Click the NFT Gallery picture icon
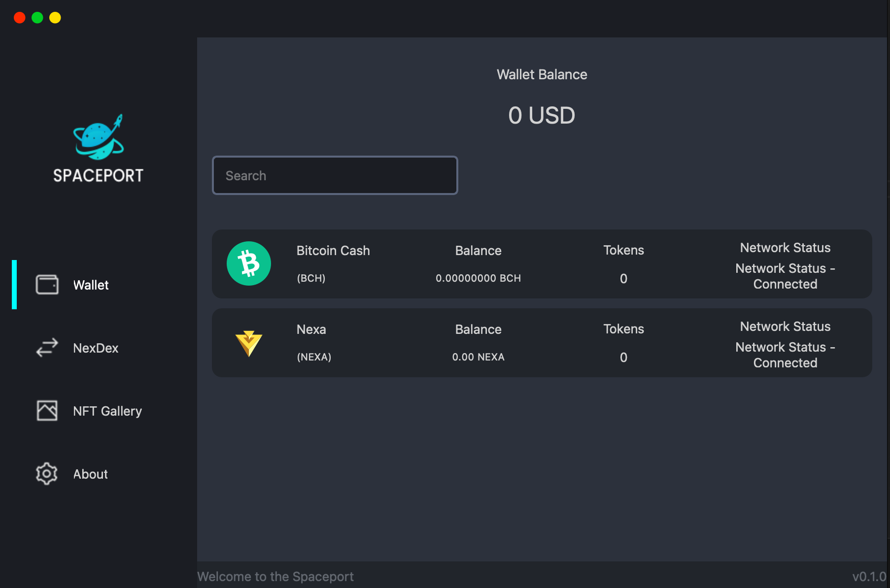This screenshot has height=588, width=890. (x=47, y=411)
